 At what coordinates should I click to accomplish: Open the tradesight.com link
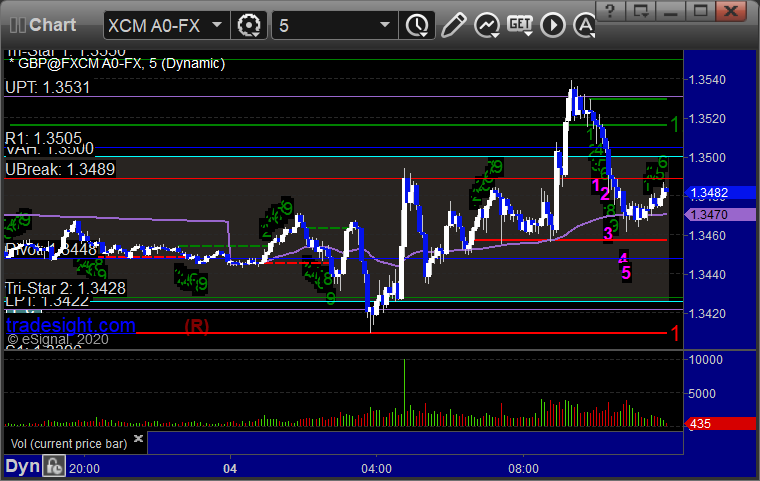point(71,325)
